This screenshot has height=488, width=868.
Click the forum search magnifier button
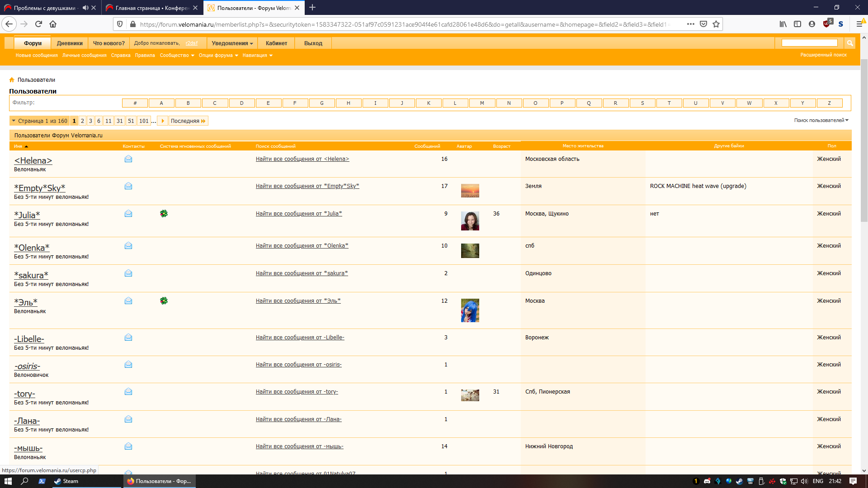(850, 43)
